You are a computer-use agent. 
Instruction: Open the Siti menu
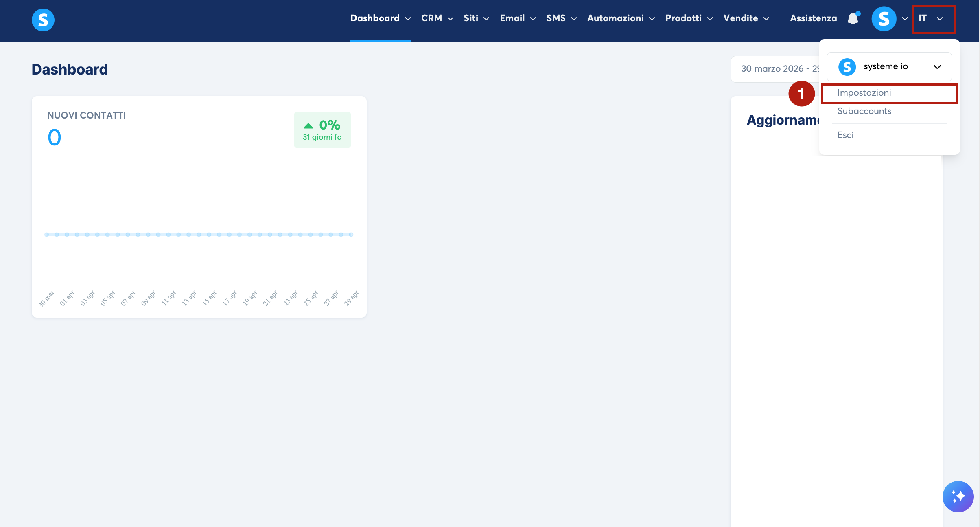click(x=471, y=18)
